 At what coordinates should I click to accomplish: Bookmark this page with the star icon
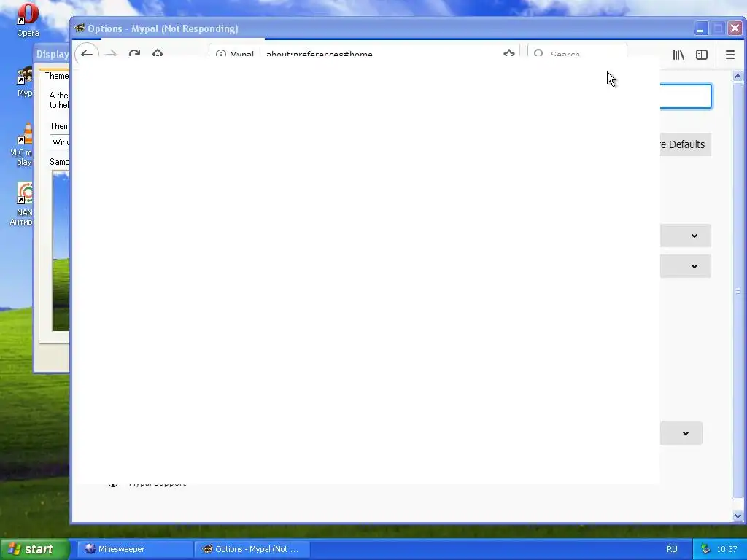click(x=508, y=52)
